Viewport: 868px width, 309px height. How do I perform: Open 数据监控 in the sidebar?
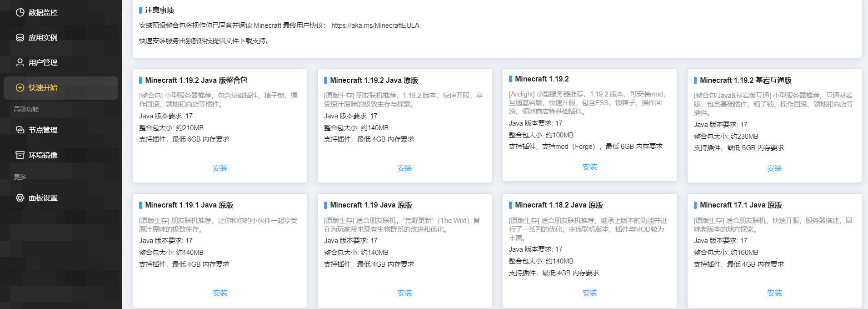coord(61,12)
